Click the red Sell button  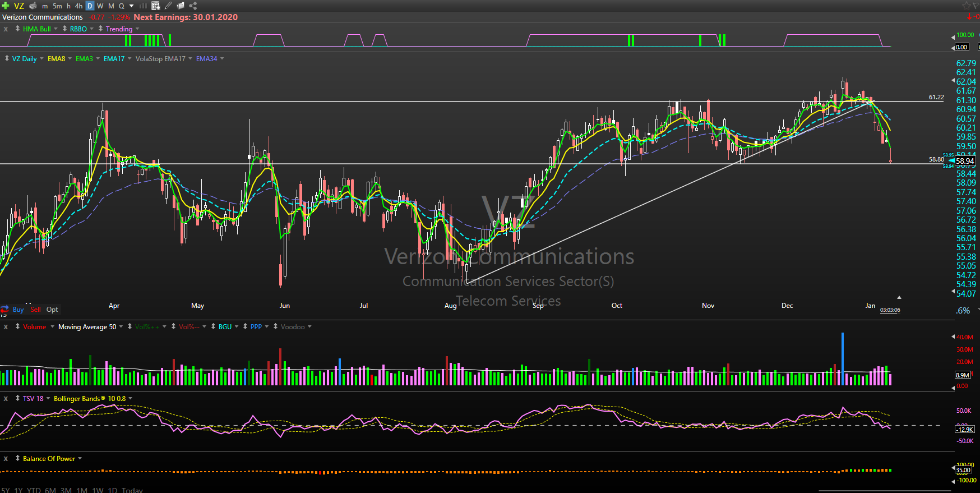(x=35, y=310)
